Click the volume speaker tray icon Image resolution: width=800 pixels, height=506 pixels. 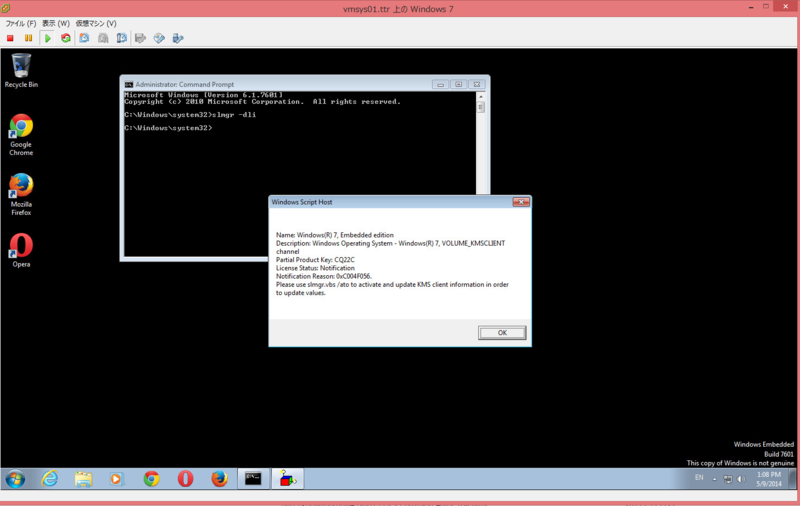point(741,479)
